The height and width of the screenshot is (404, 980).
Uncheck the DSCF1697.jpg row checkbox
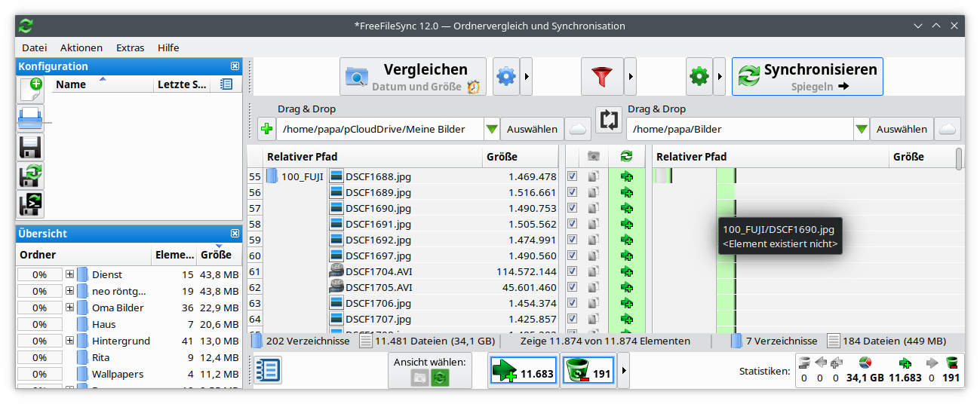(572, 256)
